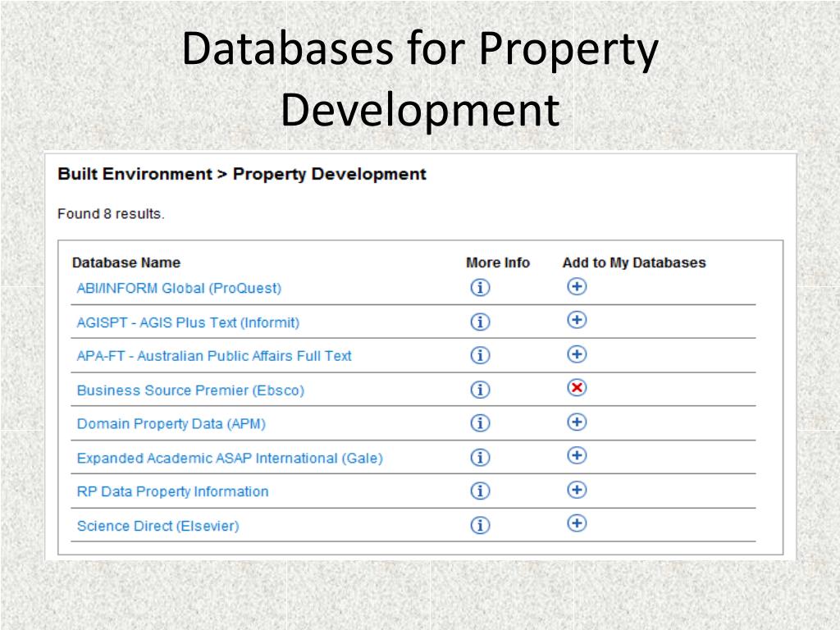Remove Business Source Premier from My Databases

tap(577, 387)
